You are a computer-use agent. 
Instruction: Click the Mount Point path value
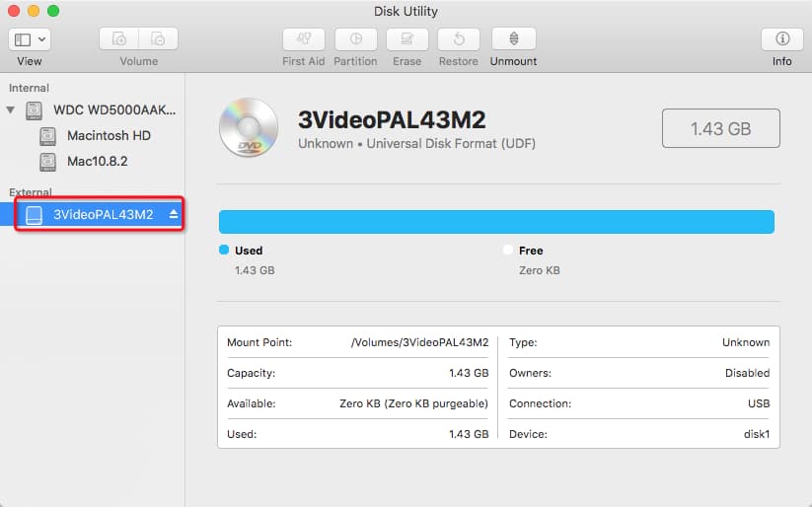pos(419,342)
